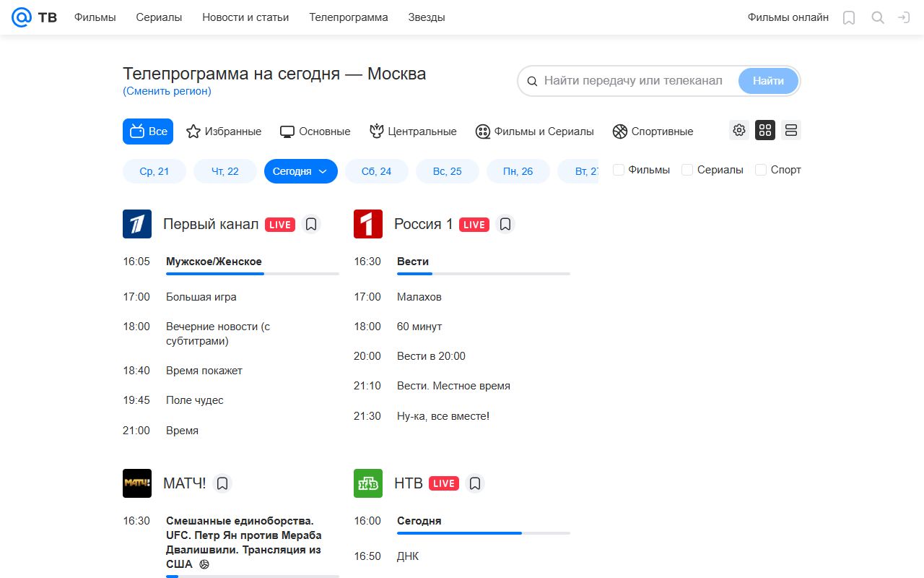Open Первый канал channel logo
924x578 pixels.
[x=137, y=224]
